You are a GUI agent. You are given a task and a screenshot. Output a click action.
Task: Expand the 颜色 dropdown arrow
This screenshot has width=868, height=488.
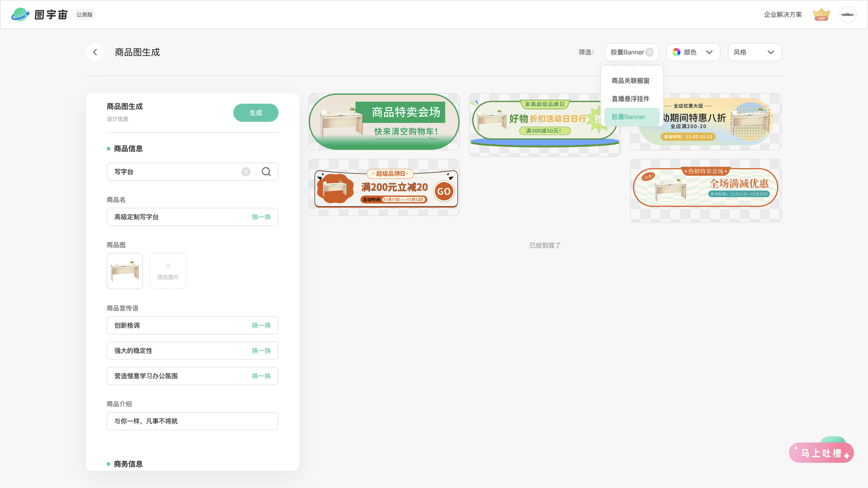(x=709, y=52)
